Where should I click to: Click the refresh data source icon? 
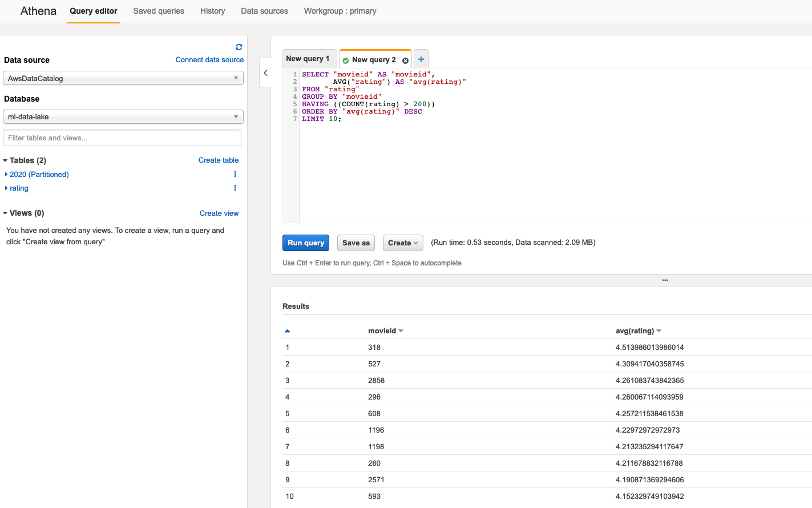coord(239,47)
